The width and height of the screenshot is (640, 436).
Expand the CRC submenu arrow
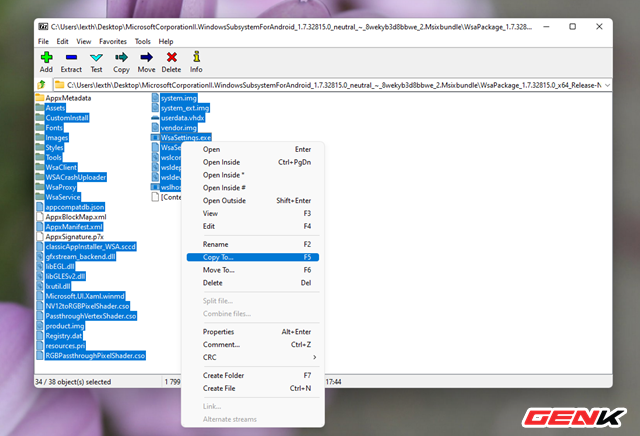point(314,357)
